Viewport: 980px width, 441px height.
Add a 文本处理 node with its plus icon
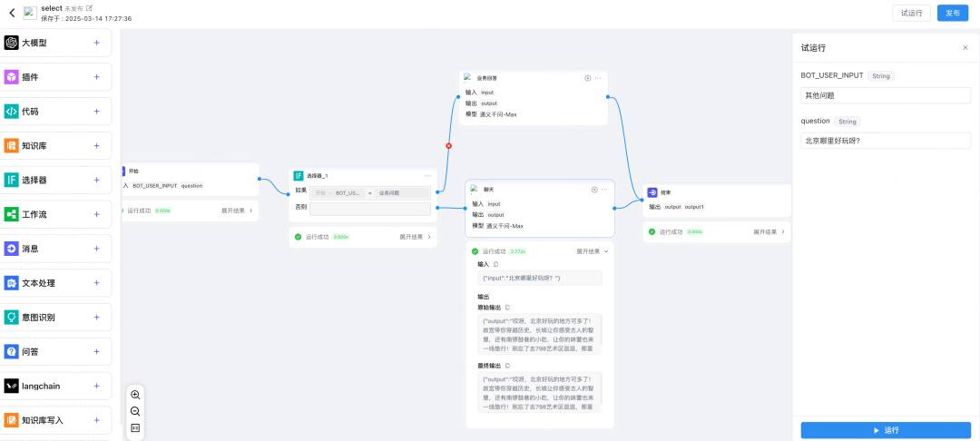tap(96, 283)
